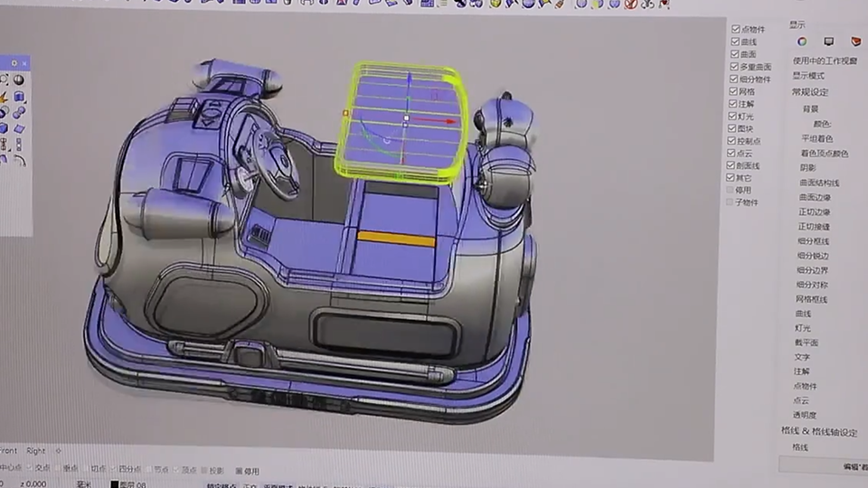This screenshot has width=868, height=488.
Task: Click the red Rhino render panel icon
Action: [855, 42]
